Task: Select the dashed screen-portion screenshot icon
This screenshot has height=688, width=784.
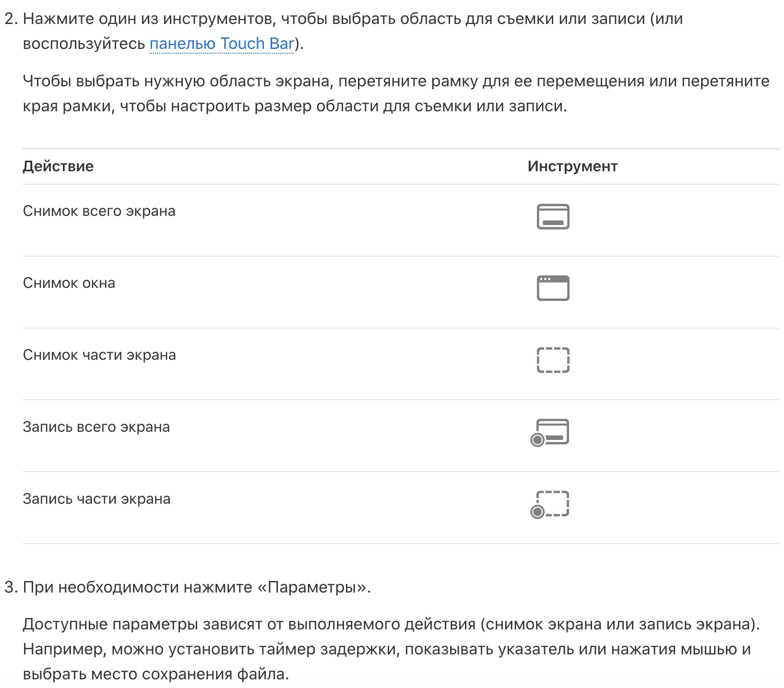Action: [x=553, y=360]
